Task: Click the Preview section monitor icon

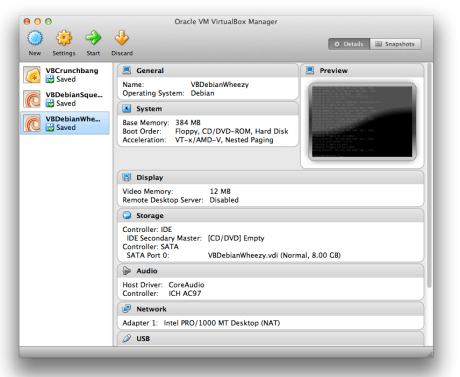Action: pos(310,70)
